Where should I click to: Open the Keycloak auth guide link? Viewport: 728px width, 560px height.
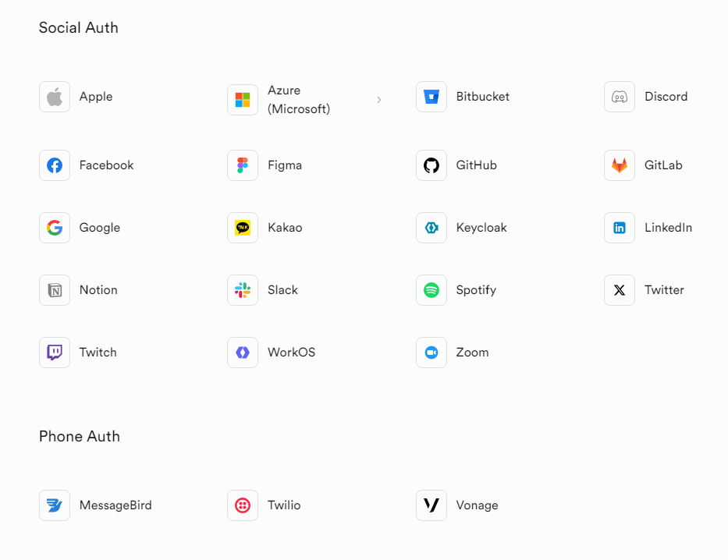[481, 228]
